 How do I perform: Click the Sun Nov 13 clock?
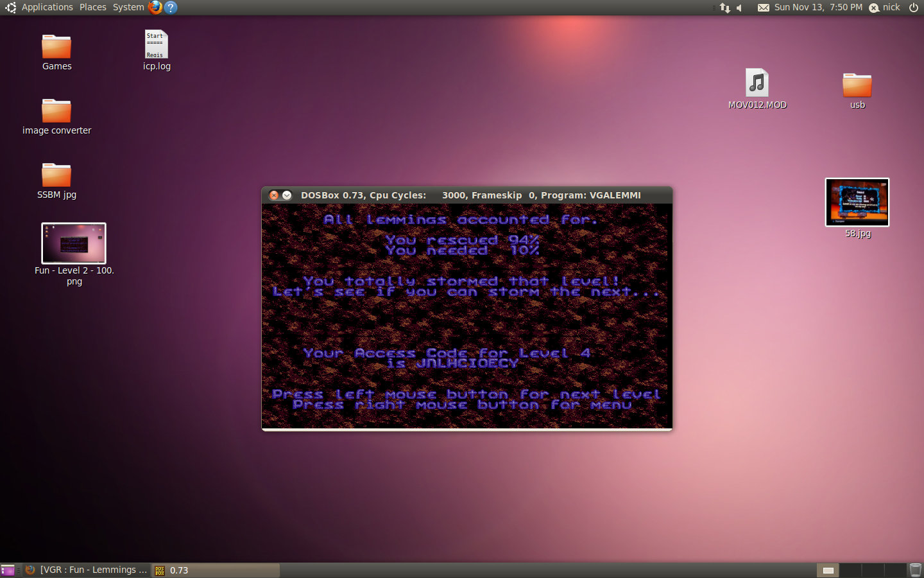coord(818,7)
